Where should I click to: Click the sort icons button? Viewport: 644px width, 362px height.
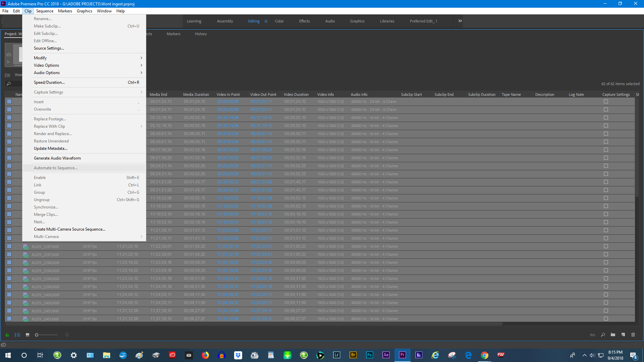click(x=67, y=335)
